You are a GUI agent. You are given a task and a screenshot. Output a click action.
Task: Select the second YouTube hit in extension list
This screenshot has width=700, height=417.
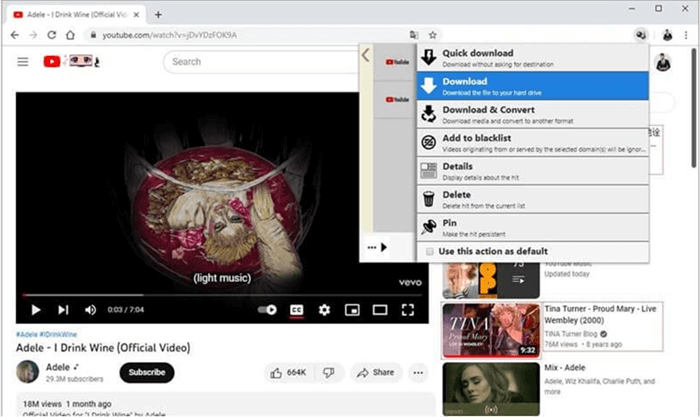(x=394, y=100)
